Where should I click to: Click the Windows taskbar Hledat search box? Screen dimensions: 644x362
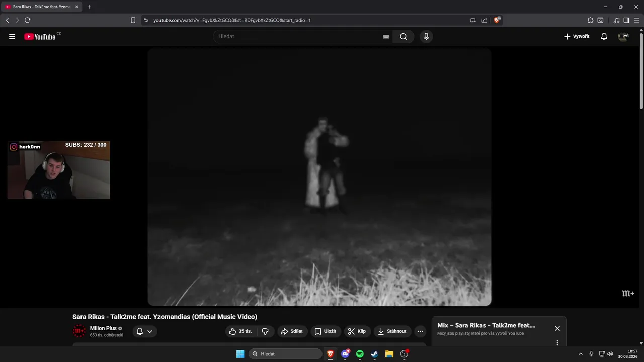(x=285, y=354)
